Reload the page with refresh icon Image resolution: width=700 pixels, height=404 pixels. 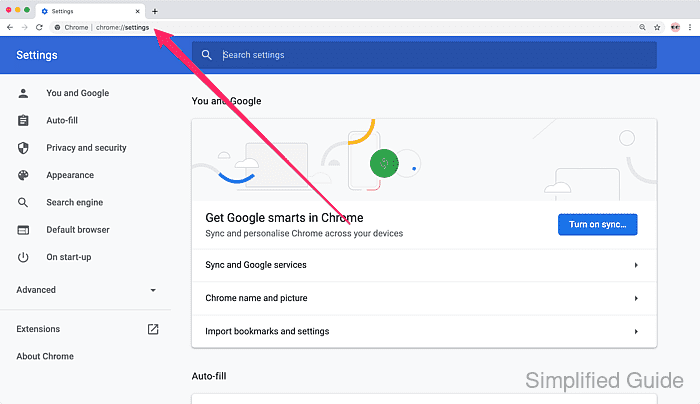[39, 27]
